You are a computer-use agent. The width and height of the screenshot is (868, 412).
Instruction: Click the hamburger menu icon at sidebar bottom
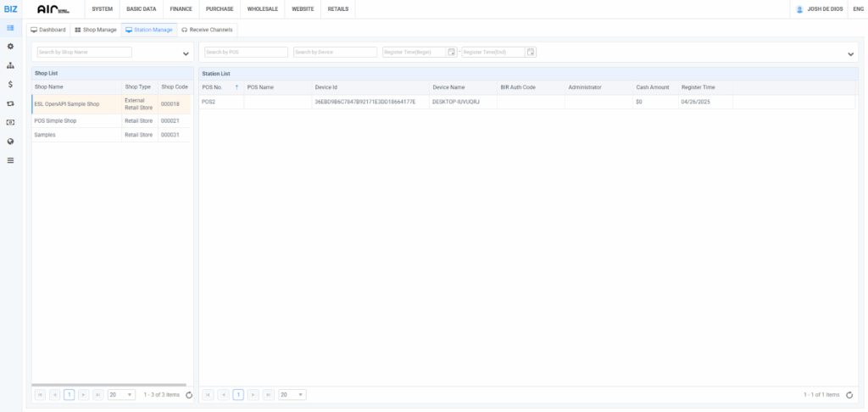point(10,160)
